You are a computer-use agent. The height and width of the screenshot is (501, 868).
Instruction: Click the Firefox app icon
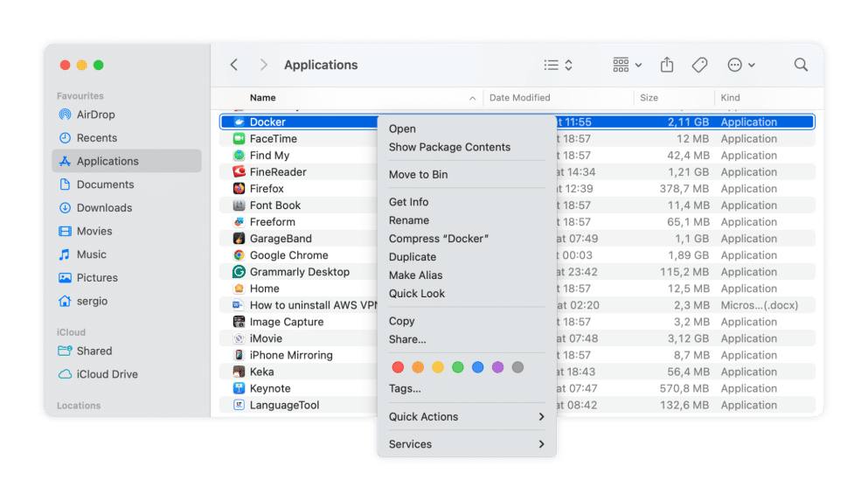(x=239, y=188)
